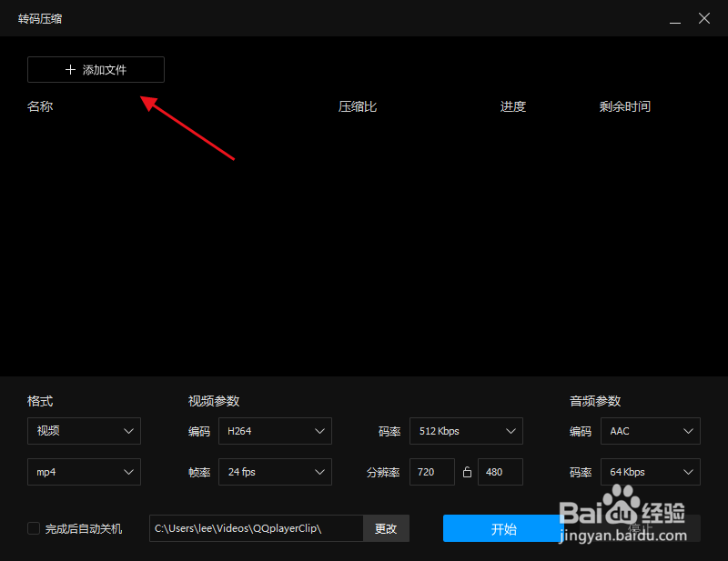Image resolution: width=728 pixels, height=561 pixels.
Task: Enable the 完成后自动关机 checkbox
Action: click(33, 528)
